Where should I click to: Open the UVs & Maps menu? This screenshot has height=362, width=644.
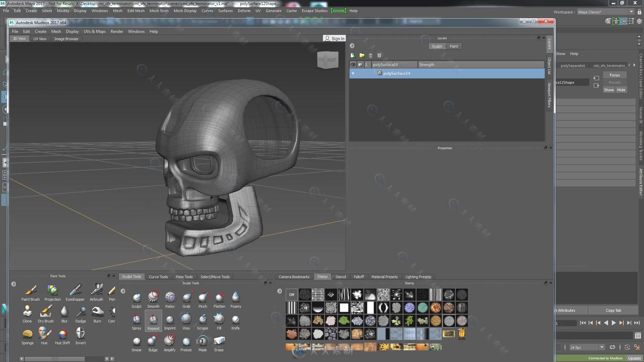pyautogui.click(x=95, y=32)
